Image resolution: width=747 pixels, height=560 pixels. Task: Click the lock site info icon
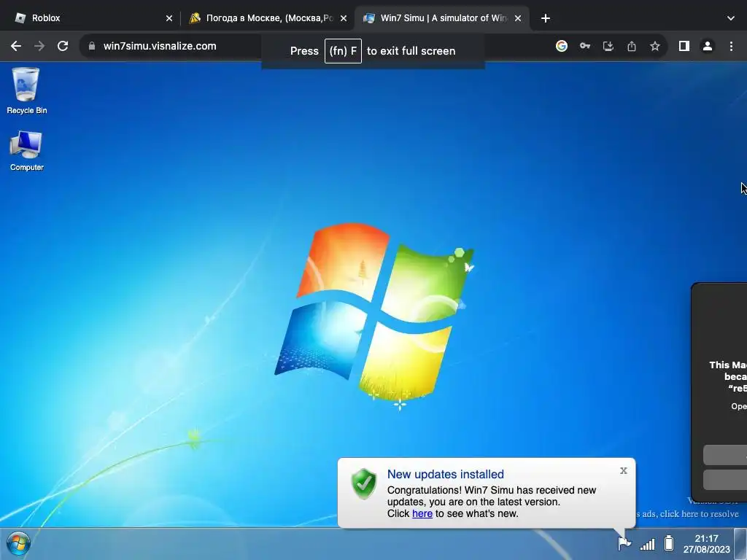pyautogui.click(x=92, y=46)
